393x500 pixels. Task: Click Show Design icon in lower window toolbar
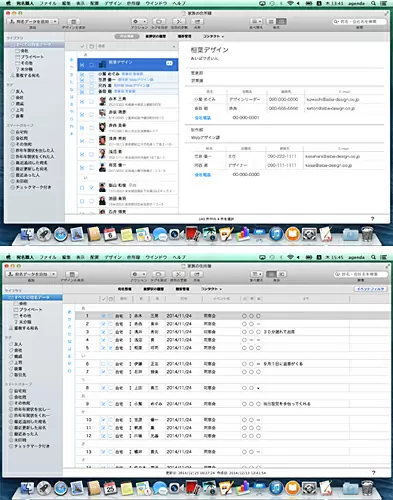(72, 274)
